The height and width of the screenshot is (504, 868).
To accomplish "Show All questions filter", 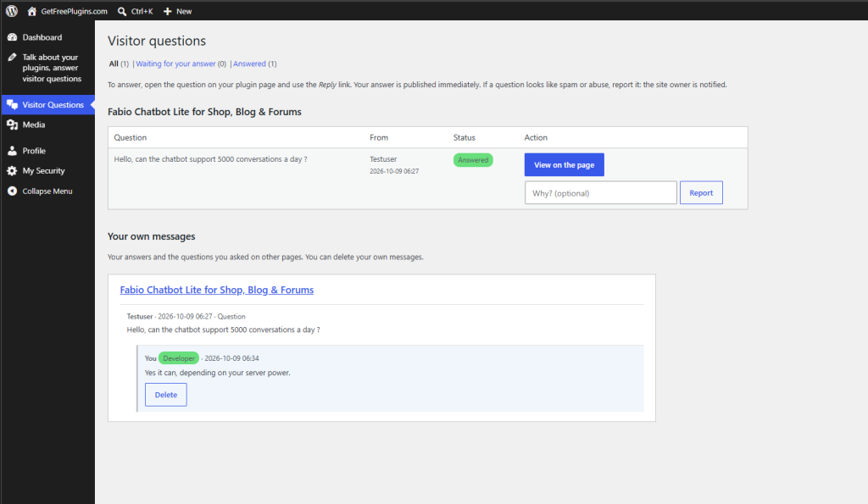I will (114, 64).
